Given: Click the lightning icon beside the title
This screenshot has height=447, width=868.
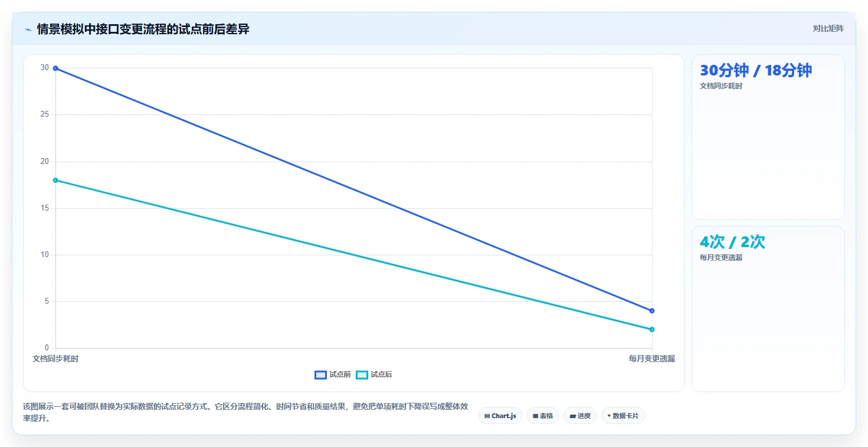Looking at the screenshot, I should (x=28, y=29).
